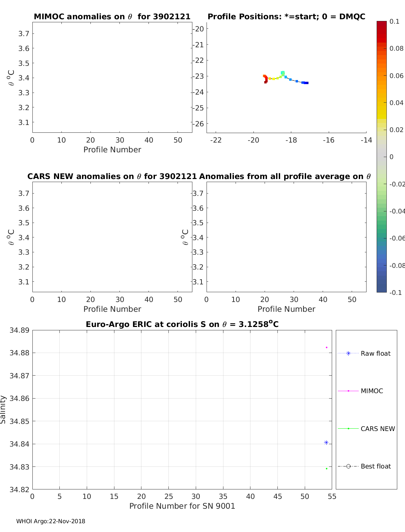Click the 'Profile Positions' plot title
405x532 pixels.
[x=286, y=17]
